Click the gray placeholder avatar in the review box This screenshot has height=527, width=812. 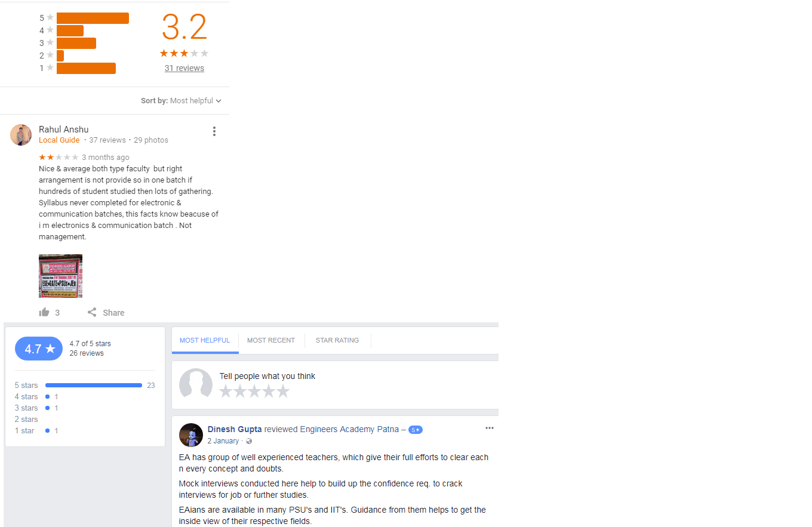[196, 383]
